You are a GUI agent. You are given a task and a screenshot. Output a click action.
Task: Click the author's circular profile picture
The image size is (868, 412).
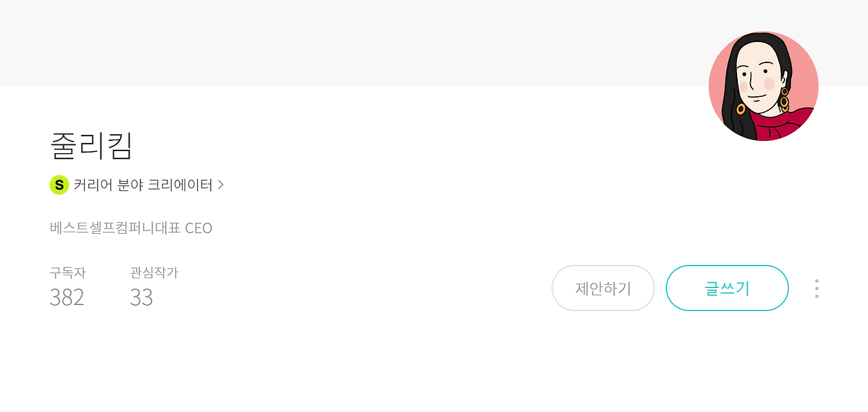pos(764,86)
